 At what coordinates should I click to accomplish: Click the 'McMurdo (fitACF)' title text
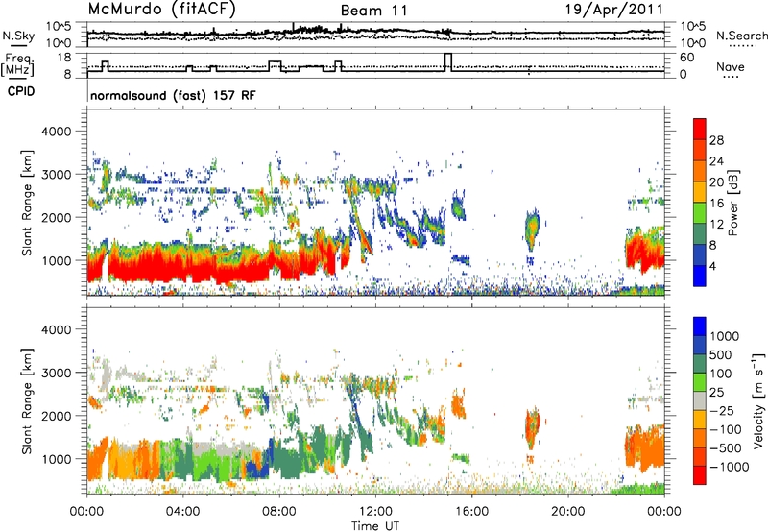(x=161, y=10)
